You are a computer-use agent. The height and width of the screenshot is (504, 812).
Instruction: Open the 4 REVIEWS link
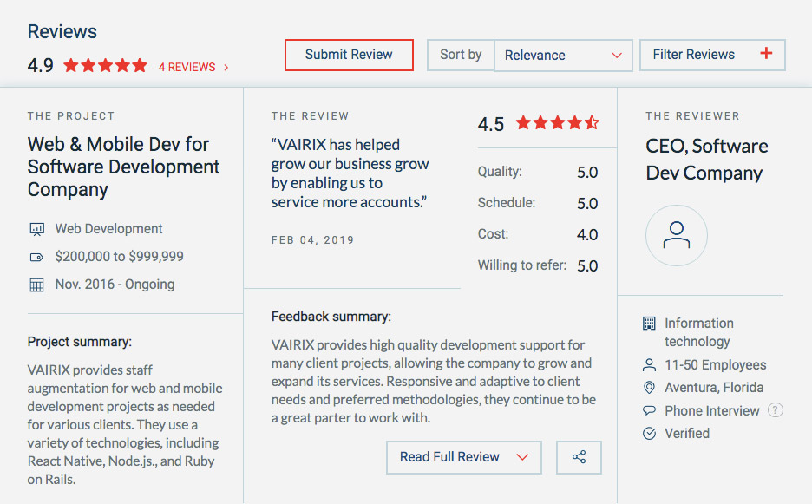187,68
